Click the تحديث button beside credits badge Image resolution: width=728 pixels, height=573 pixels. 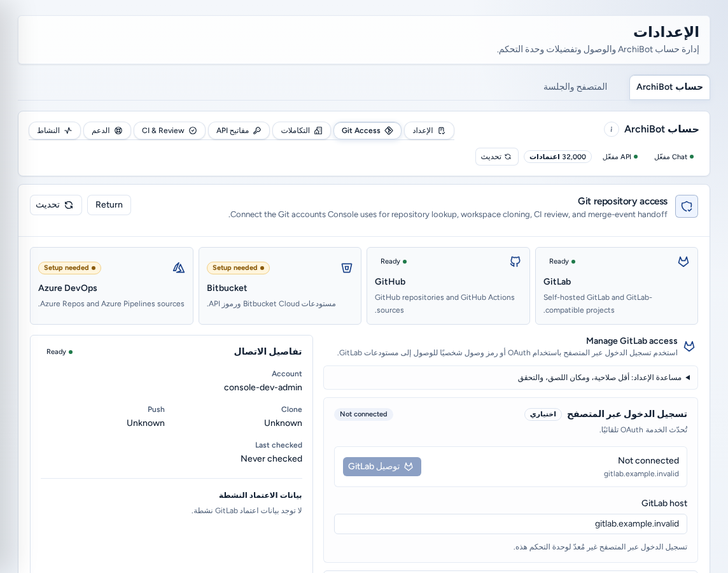pyautogui.click(x=496, y=157)
